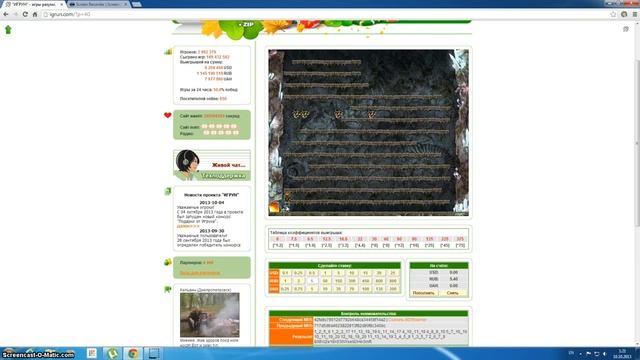Switch to the ИГРУН browser tab
This screenshot has width=640, height=360.
[x=33, y=4]
